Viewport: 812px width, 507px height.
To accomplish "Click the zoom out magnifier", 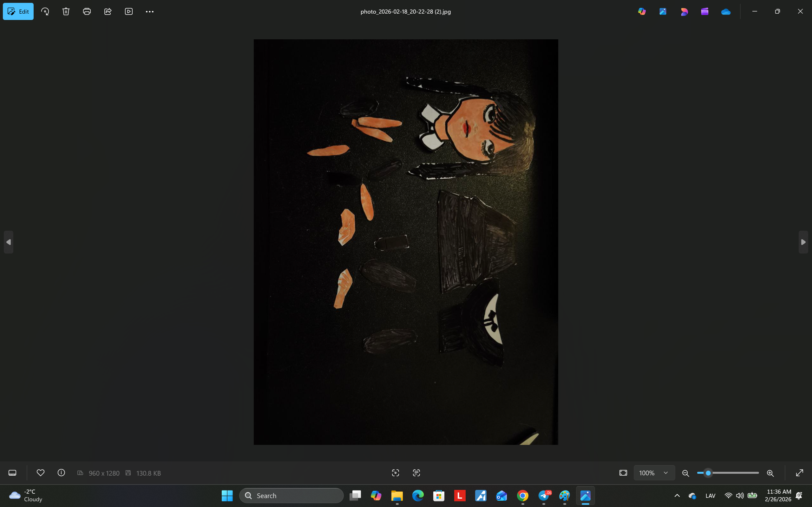I will pyautogui.click(x=685, y=473).
